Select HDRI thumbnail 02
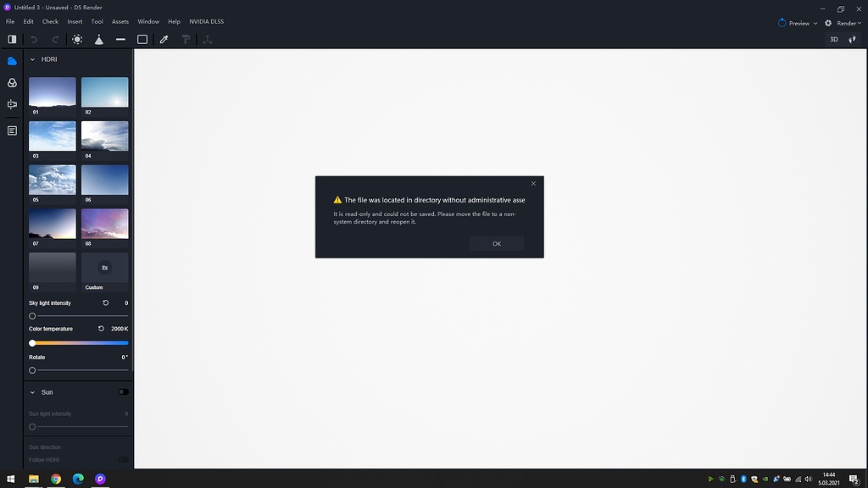Screen dimensions: 868x488 click(x=104, y=91)
